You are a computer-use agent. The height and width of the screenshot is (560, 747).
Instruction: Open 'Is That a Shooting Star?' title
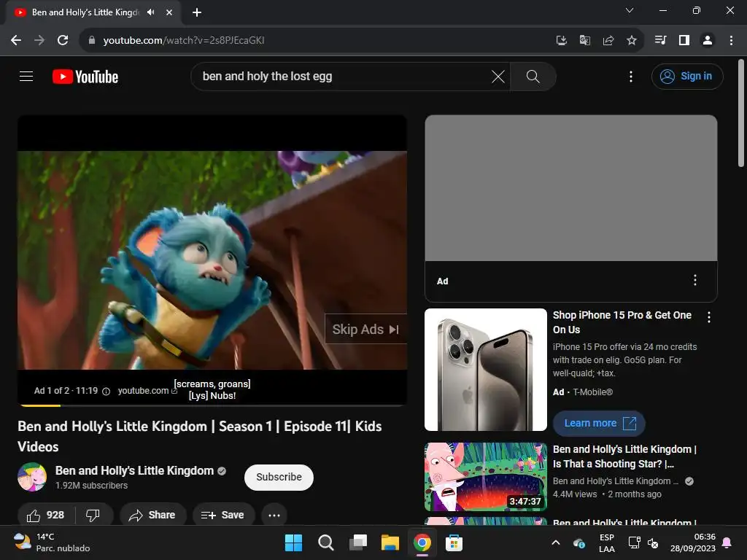point(624,456)
